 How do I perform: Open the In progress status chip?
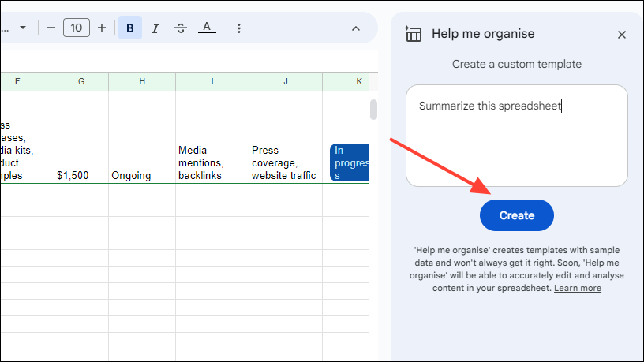click(x=349, y=162)
